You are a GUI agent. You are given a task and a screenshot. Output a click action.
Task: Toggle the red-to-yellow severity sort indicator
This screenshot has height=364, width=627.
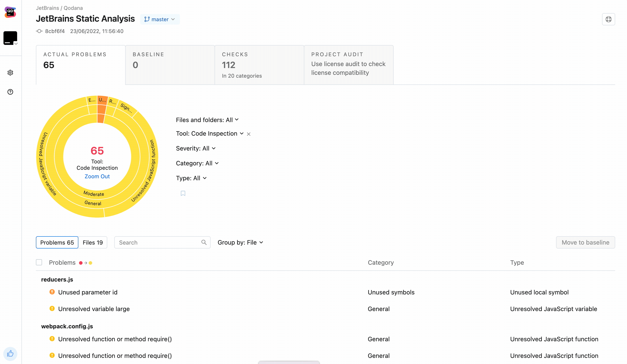(x=85, y=263)
